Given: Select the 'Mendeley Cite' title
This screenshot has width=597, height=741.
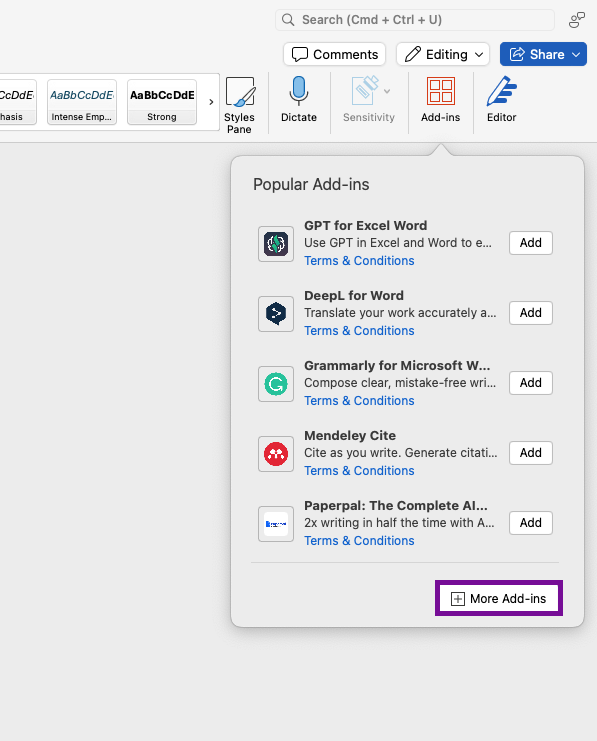Looking at the screenshot, I should pyautogui.click(x=350, y=435).
